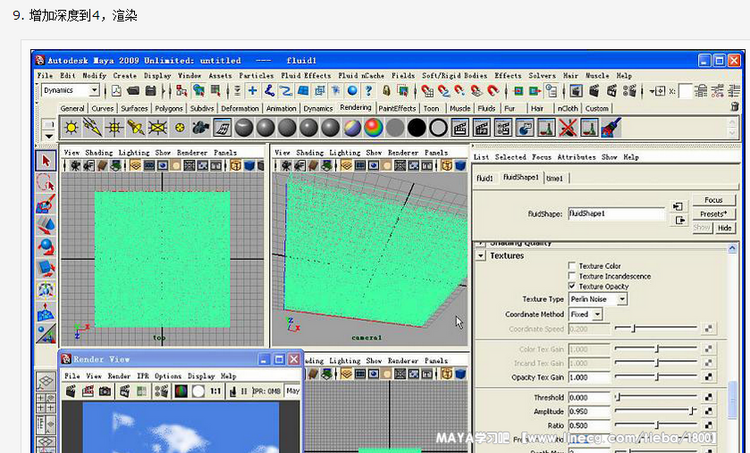Click the Render current frame clapperboard in status line
Screen dimensions: 750x453
coord(594,90)
